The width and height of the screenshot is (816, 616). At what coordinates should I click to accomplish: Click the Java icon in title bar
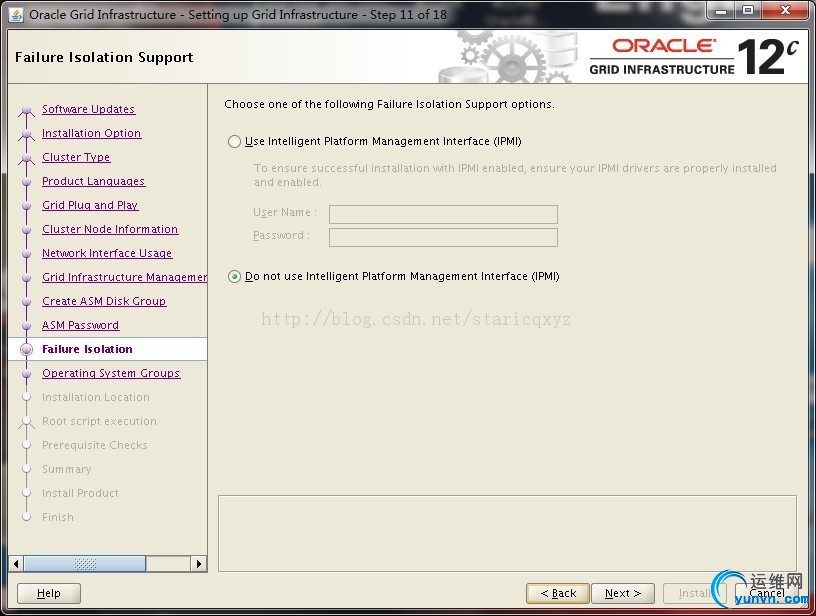pyautogui.click(x=16, y=15)
